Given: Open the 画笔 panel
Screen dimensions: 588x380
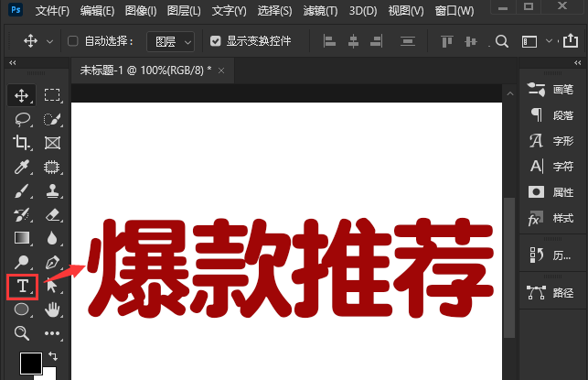Looking at the screenshot, I should click(x=551, y=90).
